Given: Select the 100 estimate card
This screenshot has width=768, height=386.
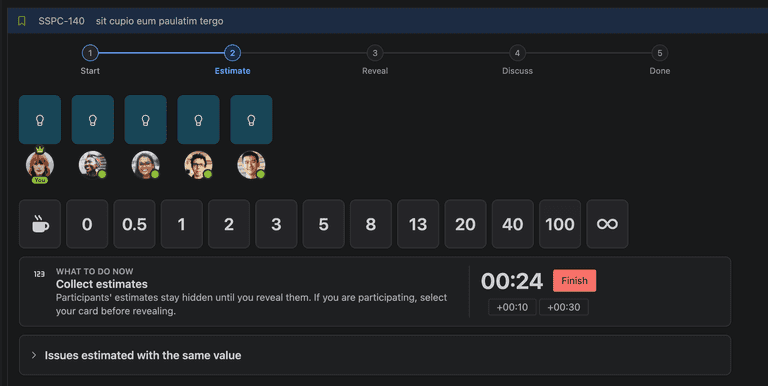Looking at the screenshot, I should (560, 224).
